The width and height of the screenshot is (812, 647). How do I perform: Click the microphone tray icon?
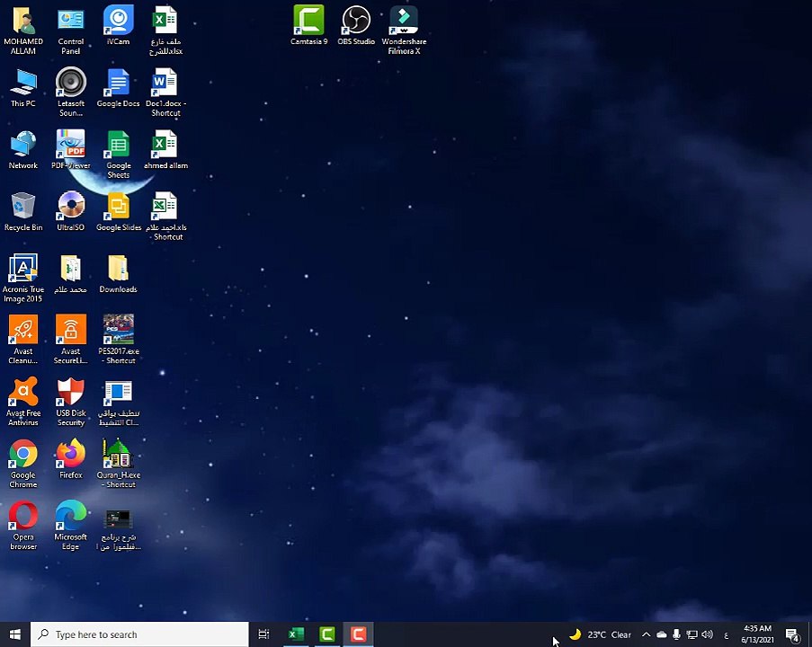click(x=676, y=634)
